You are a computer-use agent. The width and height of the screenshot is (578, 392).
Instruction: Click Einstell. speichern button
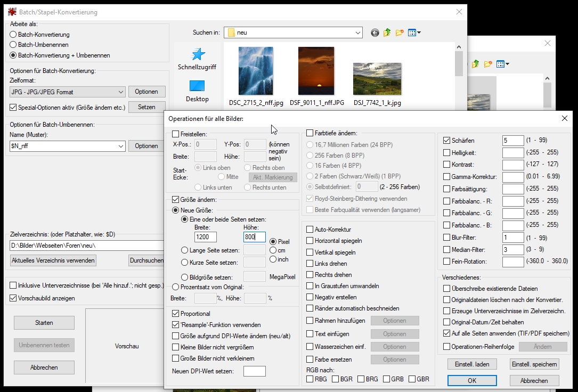[534, 364]
